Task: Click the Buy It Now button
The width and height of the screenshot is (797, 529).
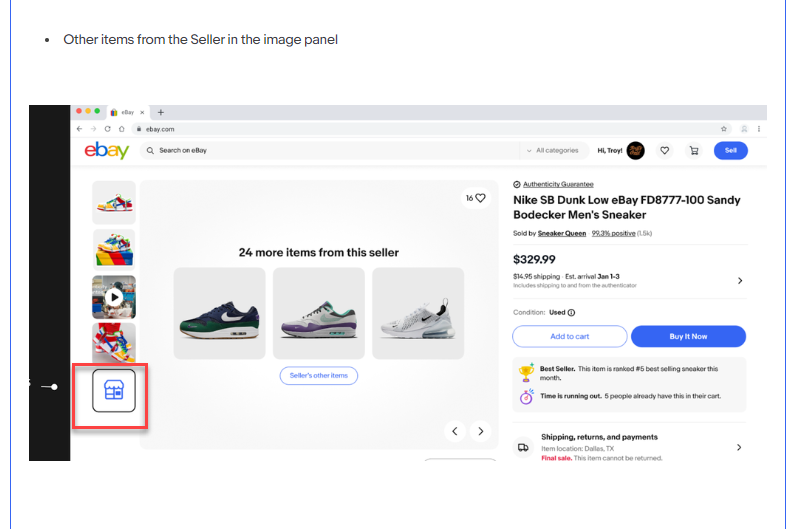Action: (x=688, y=336)
